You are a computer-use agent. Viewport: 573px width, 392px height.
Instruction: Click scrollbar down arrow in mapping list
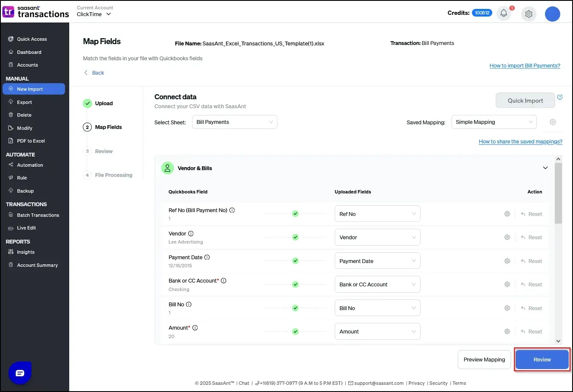point(558,341)
